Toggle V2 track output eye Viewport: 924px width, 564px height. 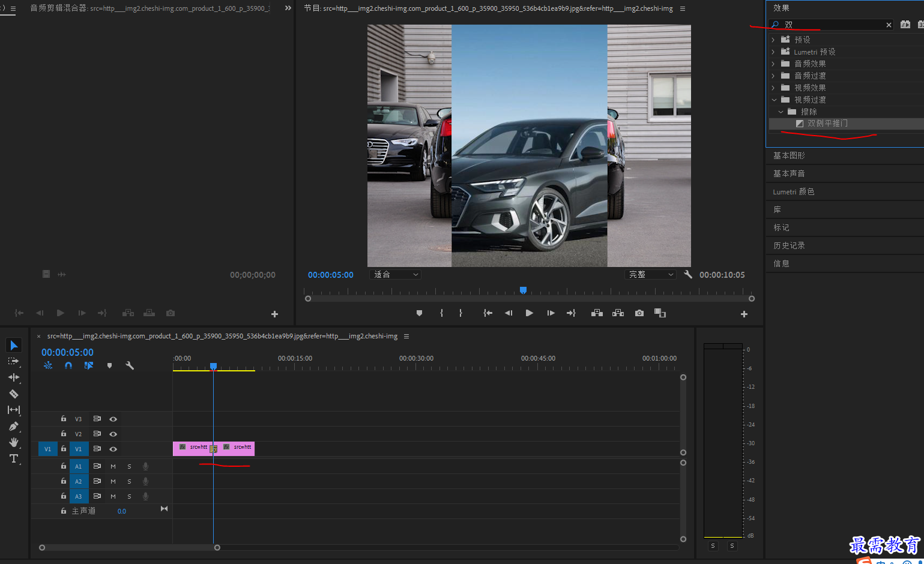click(113, 434)
